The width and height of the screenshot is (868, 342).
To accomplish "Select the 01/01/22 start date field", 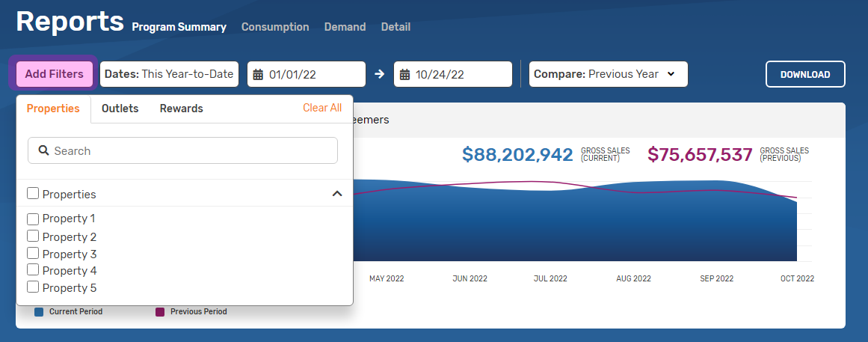I will tap(306, 74).
